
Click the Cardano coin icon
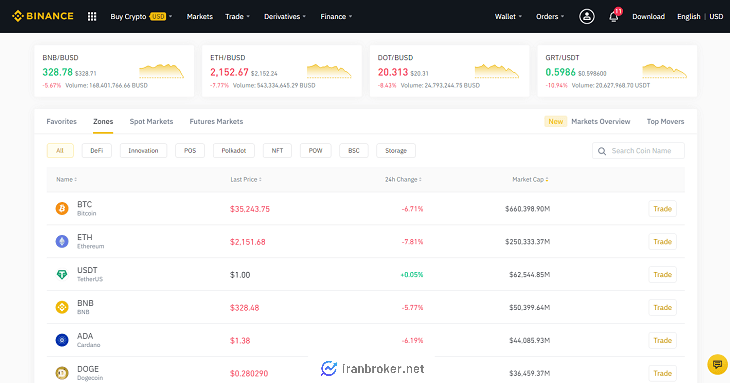point(62,340)
